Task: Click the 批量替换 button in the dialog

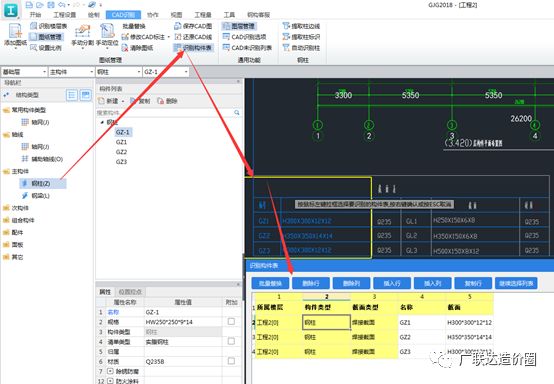Action: click(270, 283)
